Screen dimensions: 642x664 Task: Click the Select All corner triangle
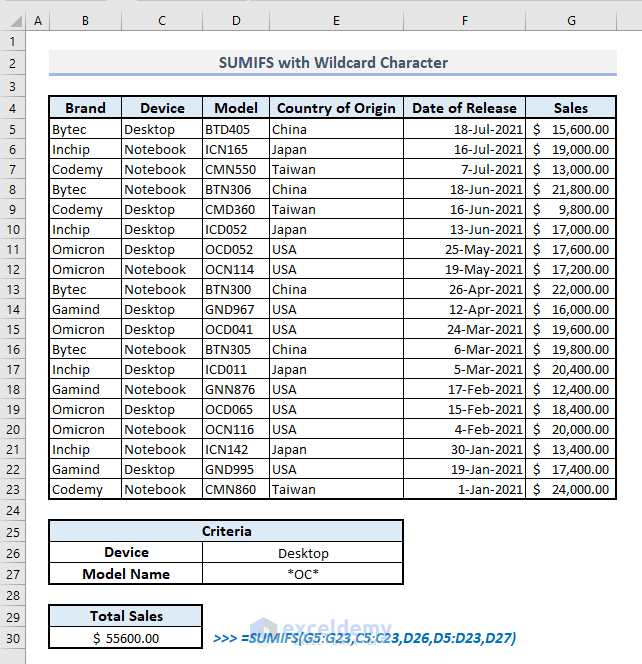tap(16, 21)
